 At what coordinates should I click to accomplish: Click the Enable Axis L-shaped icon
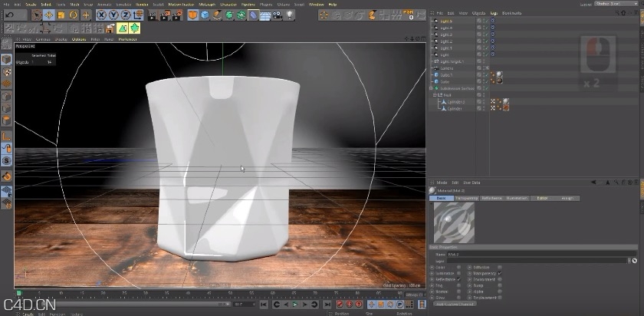7,136
